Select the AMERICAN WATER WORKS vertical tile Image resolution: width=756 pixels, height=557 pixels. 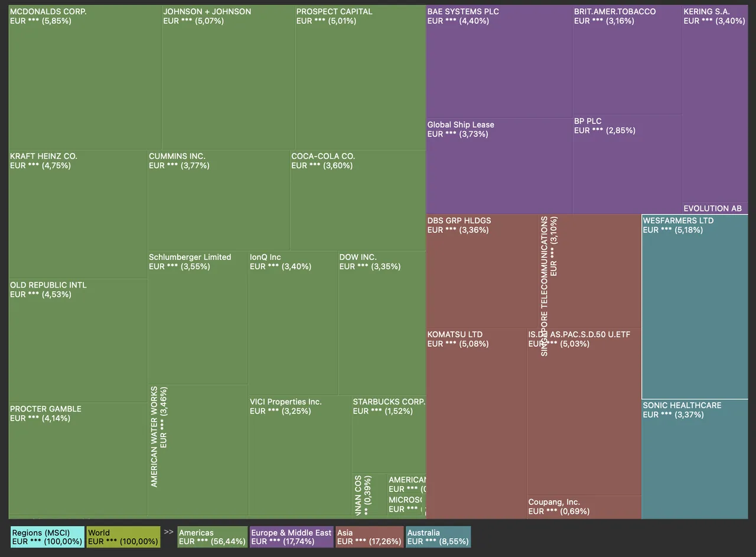198,450
